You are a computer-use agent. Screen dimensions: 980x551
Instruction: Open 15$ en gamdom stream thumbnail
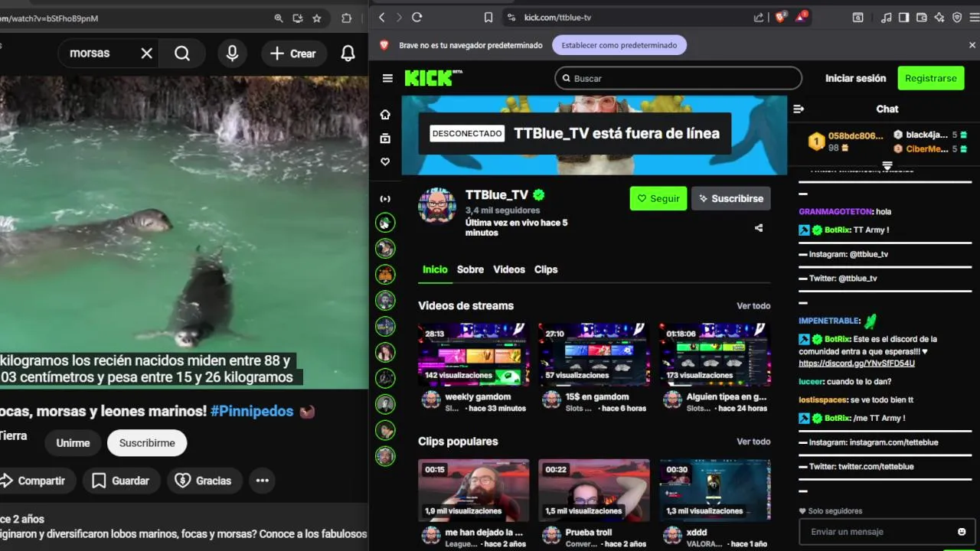(594, 354)
